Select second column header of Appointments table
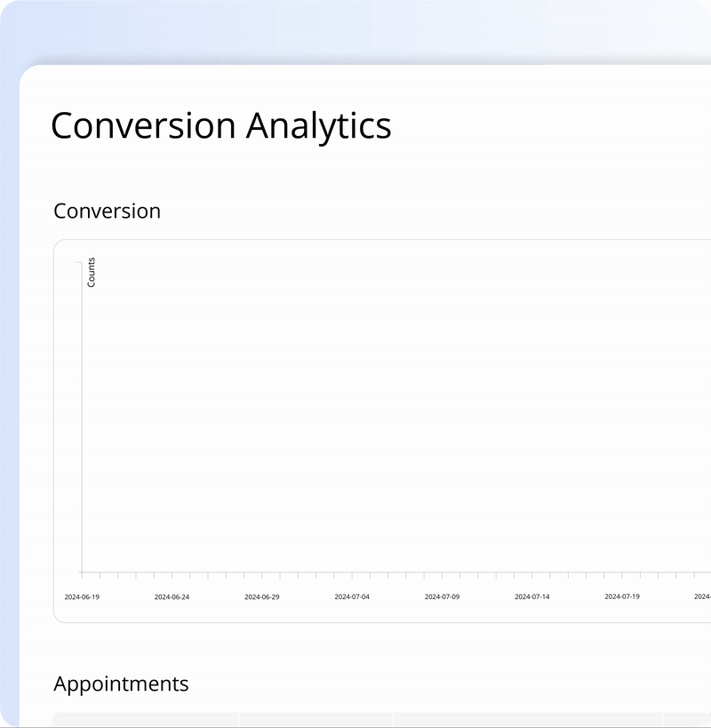The width and height of the screenshot is (711, 728). click(x=316, y=720)
